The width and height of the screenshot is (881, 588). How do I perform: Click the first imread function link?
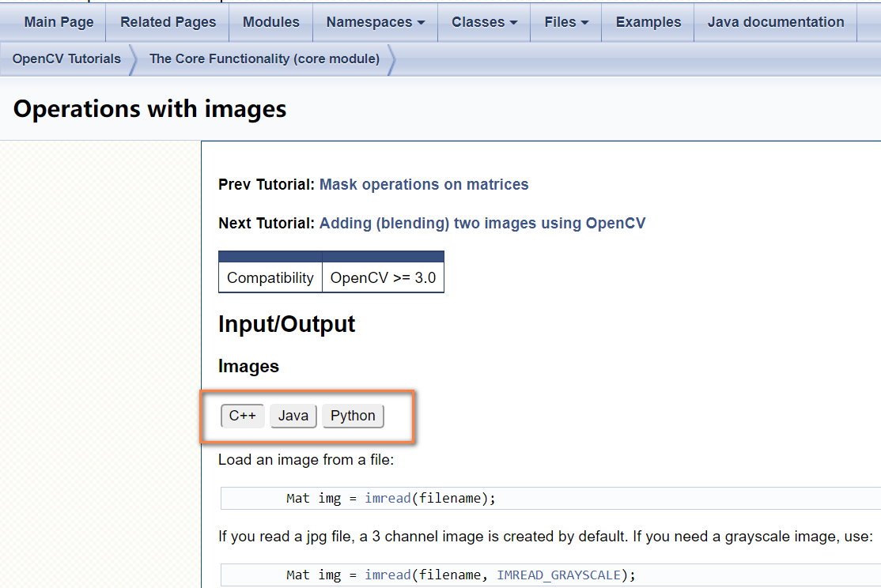pyautogui.click(x=388, y=498)
